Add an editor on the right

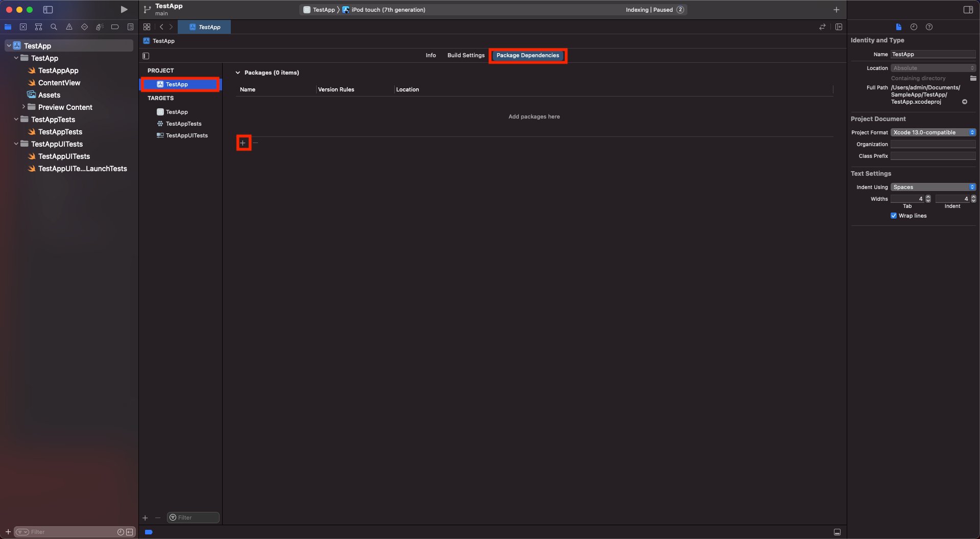839,27
